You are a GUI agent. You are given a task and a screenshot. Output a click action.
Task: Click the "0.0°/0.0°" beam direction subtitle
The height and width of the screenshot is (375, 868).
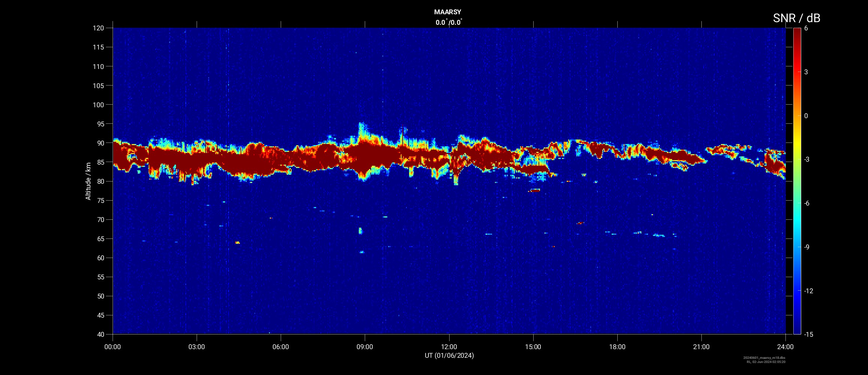pyautogui.click(x=449, y=22)
